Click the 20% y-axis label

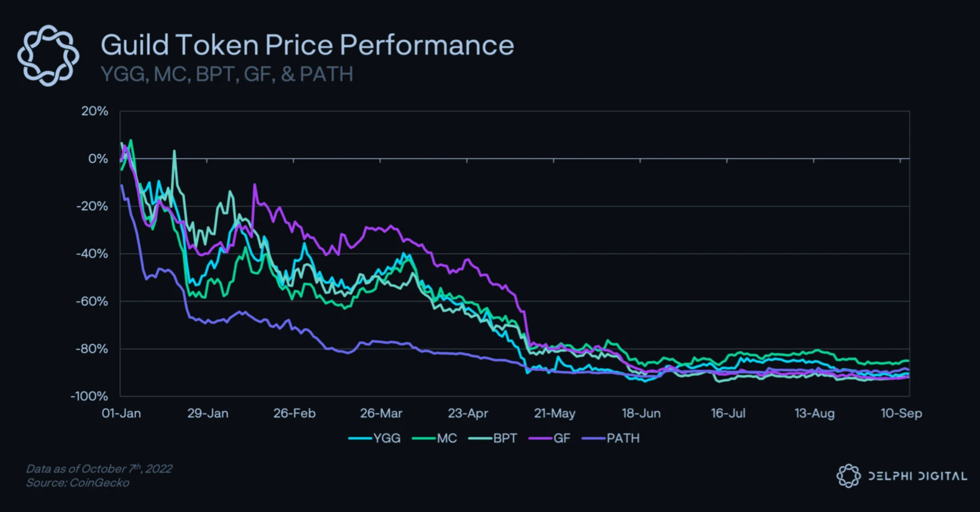95,111
